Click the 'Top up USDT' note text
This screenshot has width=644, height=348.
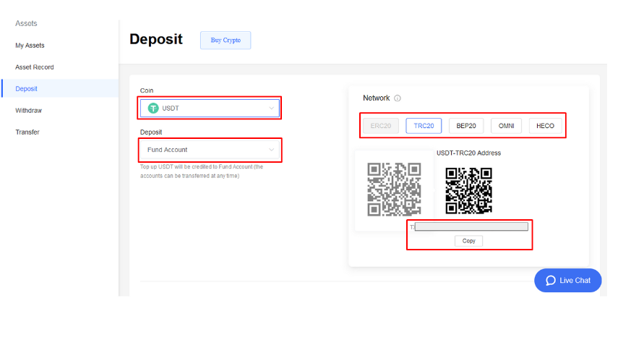click(x=201, y=171)
